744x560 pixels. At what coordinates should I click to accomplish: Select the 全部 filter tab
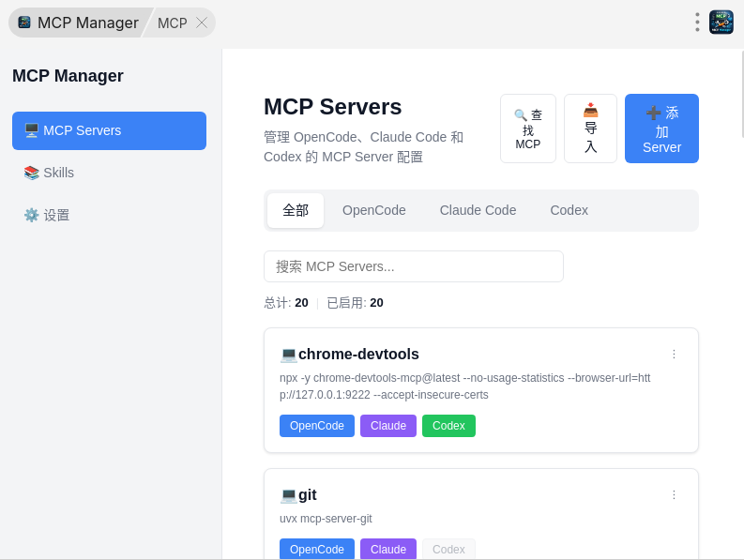tap(296, 210)
